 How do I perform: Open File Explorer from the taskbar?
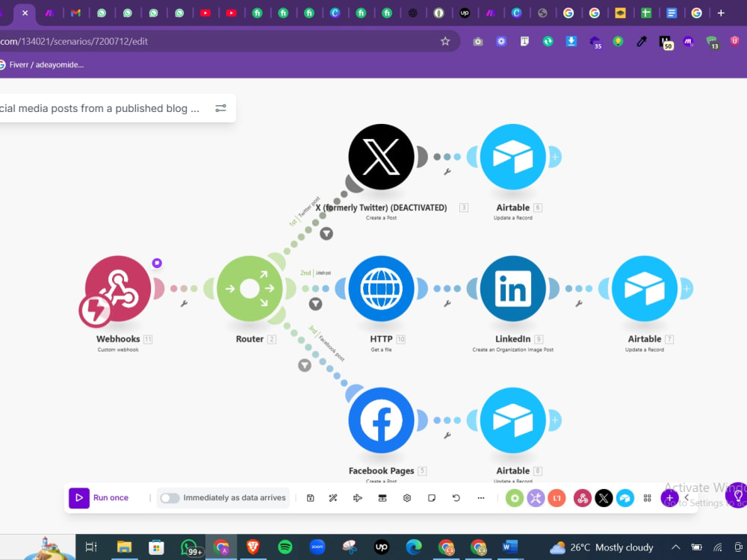click(124, 547)
